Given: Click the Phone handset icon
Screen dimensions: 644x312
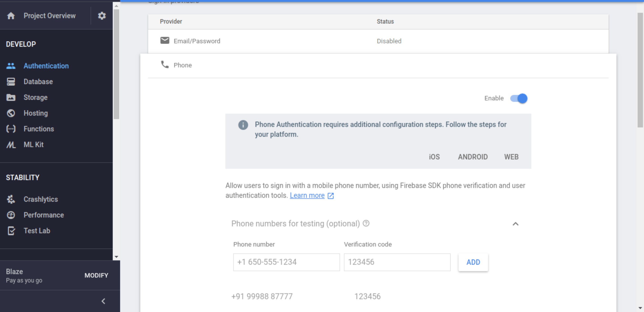Looking at the screenshot, I should pyautogui.click(x=165, y=64).
